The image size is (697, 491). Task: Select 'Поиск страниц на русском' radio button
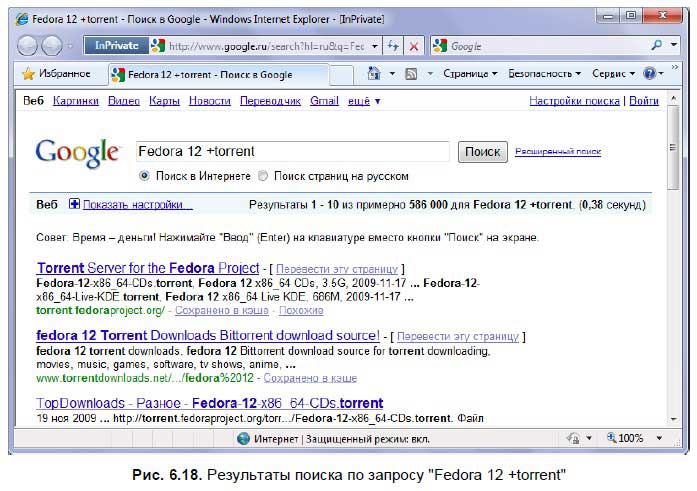point(263,176)
